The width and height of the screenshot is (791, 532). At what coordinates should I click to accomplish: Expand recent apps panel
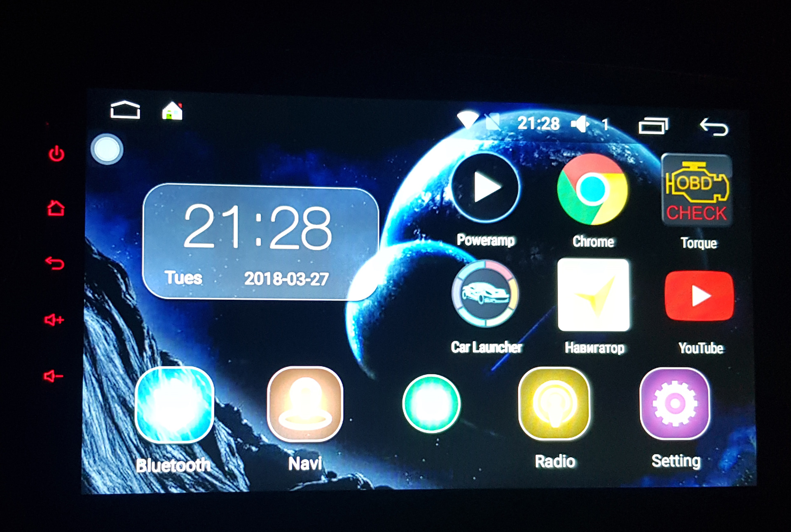click(x=654, y=124)
